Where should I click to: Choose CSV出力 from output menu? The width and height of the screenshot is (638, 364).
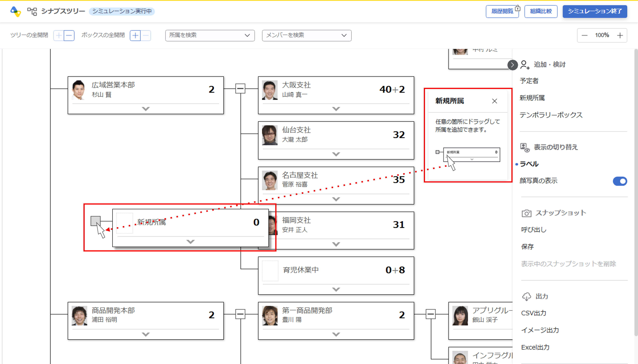(x=533, y=313)
